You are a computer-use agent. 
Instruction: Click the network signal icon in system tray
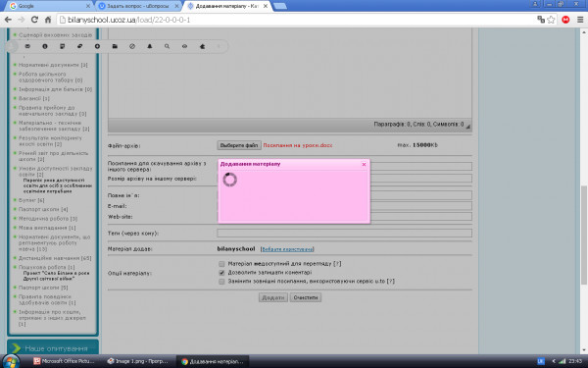[x=562, y=361]
